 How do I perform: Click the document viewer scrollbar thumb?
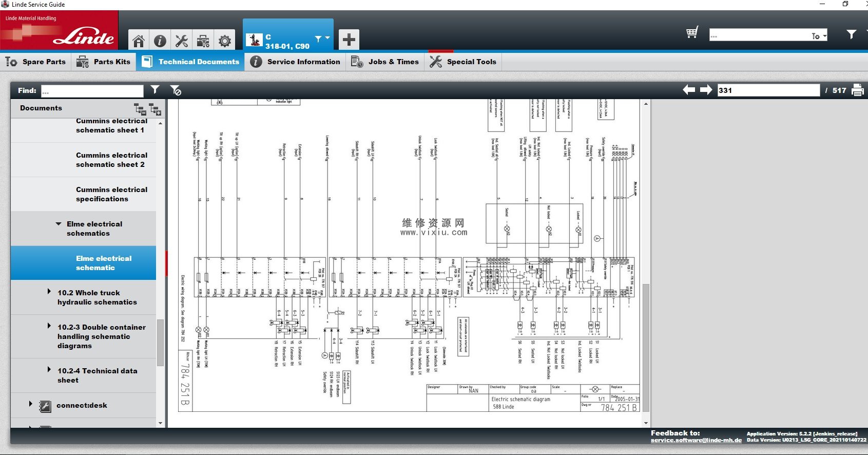click(x=646, y=347)
